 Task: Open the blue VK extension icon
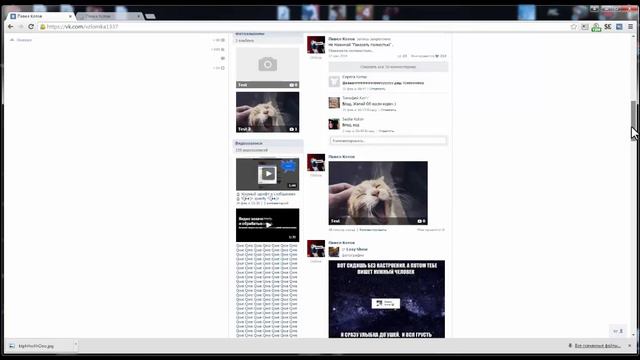pos(619,27)
